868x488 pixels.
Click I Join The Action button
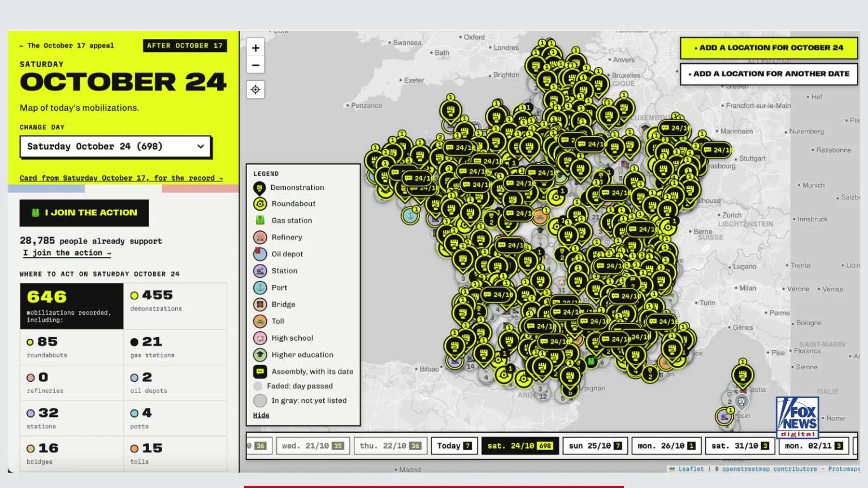pyautogui.click(x=84, y=213)
